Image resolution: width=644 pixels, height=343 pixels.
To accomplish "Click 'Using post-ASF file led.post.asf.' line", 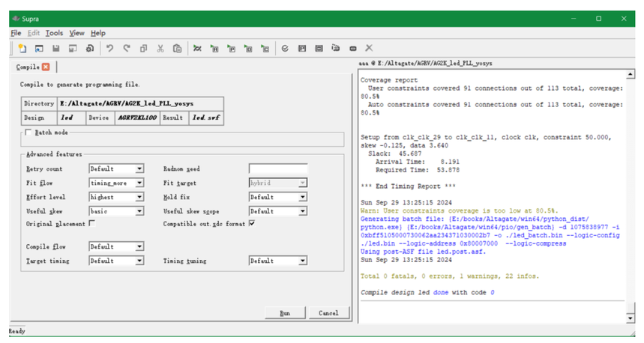I will 423,252.
